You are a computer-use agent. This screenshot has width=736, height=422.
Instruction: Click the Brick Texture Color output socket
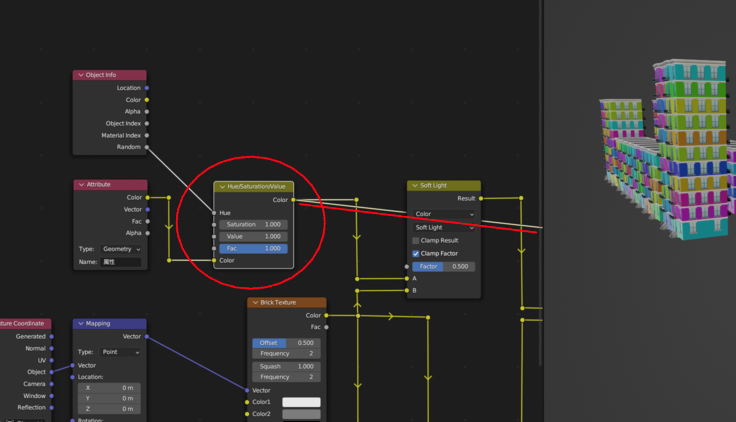click(326, 315)
